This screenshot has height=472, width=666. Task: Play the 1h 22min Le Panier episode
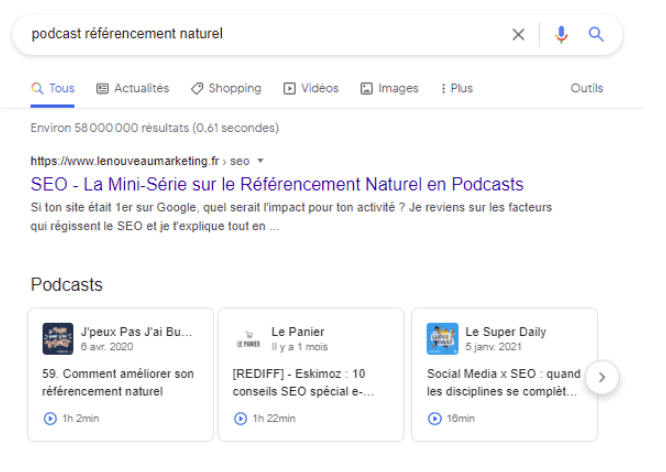240,418
